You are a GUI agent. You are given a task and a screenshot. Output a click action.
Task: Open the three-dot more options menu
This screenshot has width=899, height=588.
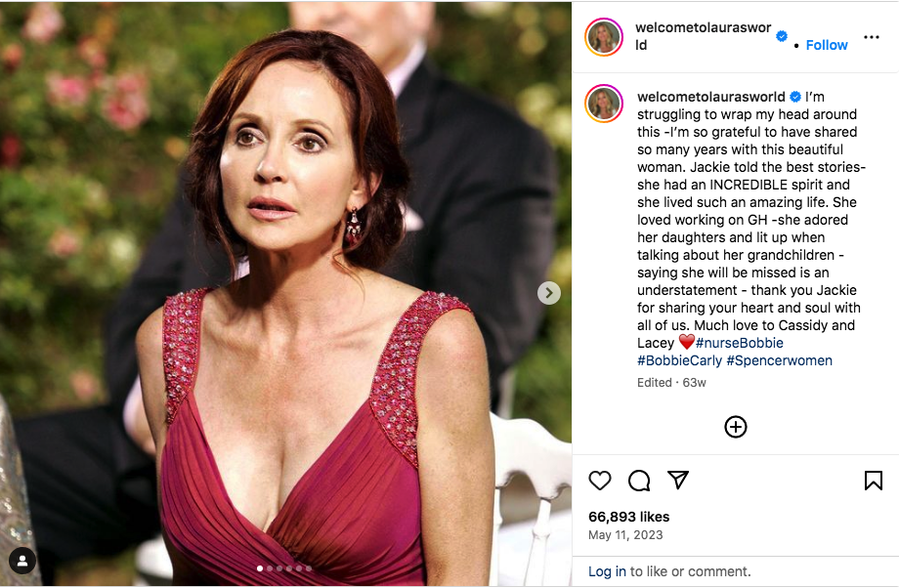871,37
